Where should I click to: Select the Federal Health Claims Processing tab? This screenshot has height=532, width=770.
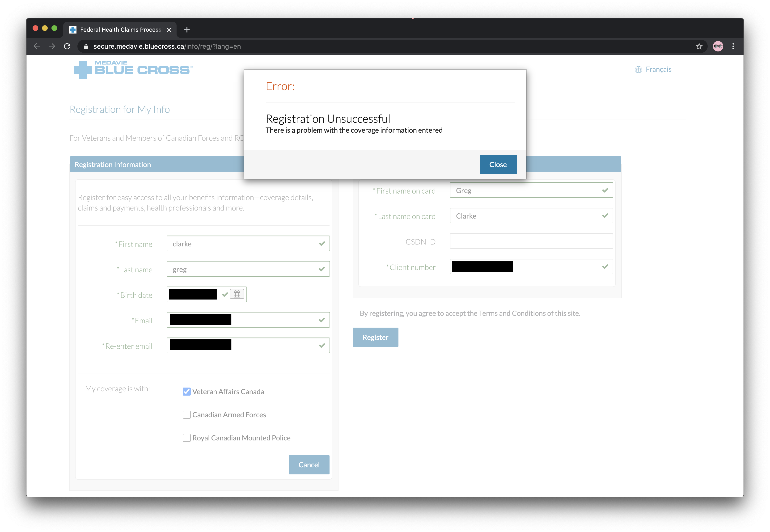121,30
